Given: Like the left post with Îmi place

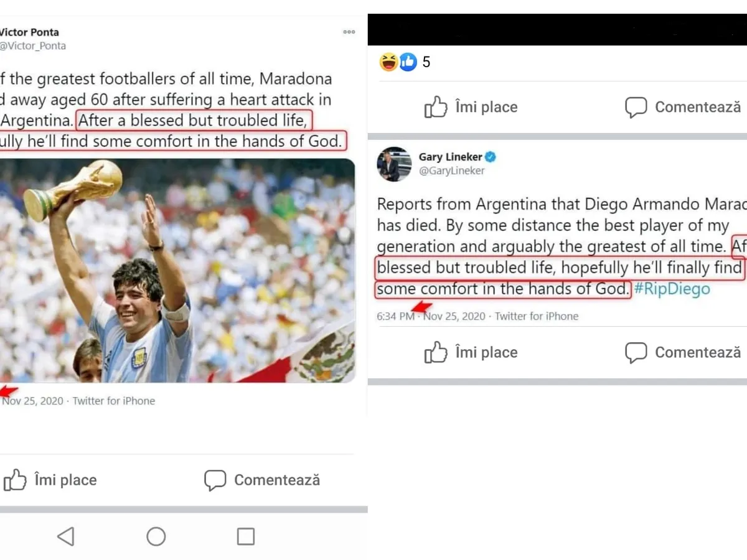Looking at the screenshot, I should click(x=50, y=480).
